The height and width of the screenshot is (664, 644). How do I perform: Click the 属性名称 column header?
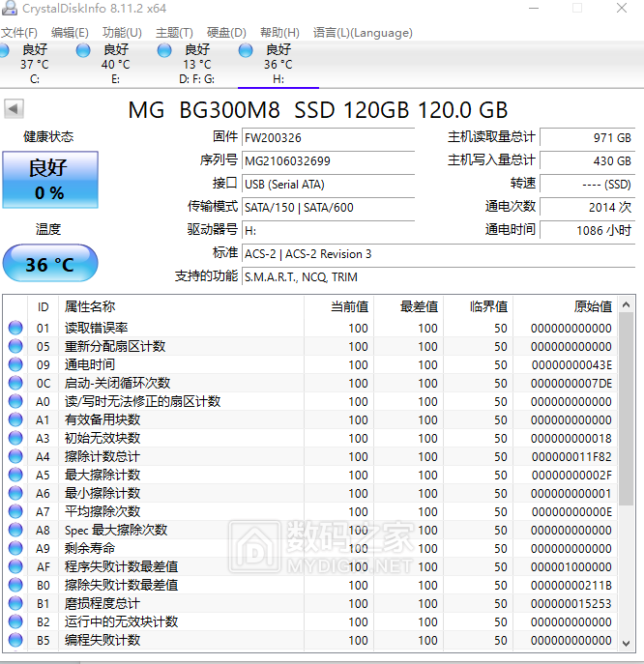(x=182, y=306)
